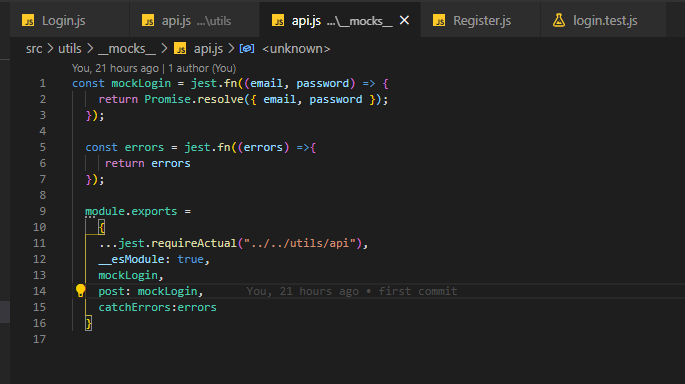This screenshot has height=384, width=685.
Task: Click 'requireActual' on line 11
Action: tap(194, 243)
